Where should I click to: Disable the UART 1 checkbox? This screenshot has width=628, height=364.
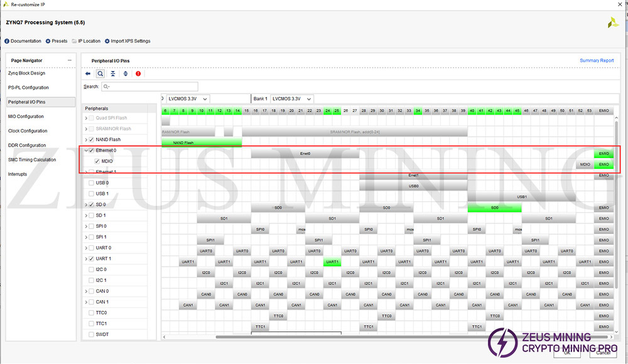tap(91, 259)
